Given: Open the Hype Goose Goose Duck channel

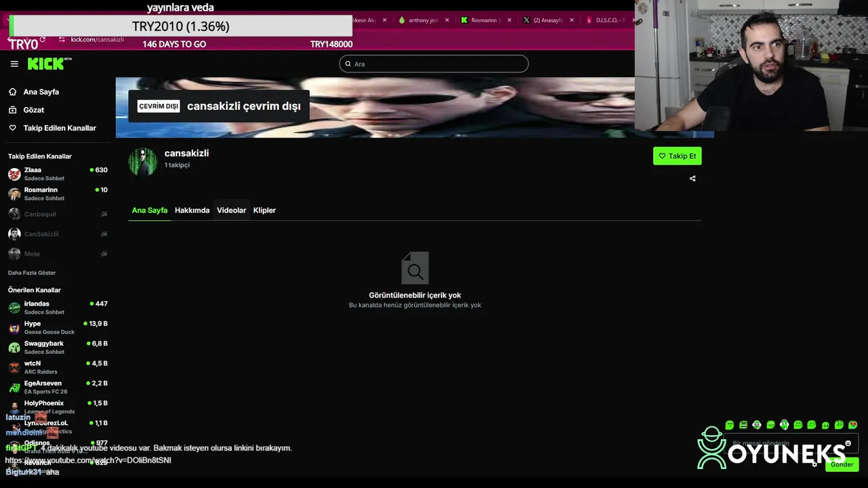Looking at the screenshot, I should [58, 328].
